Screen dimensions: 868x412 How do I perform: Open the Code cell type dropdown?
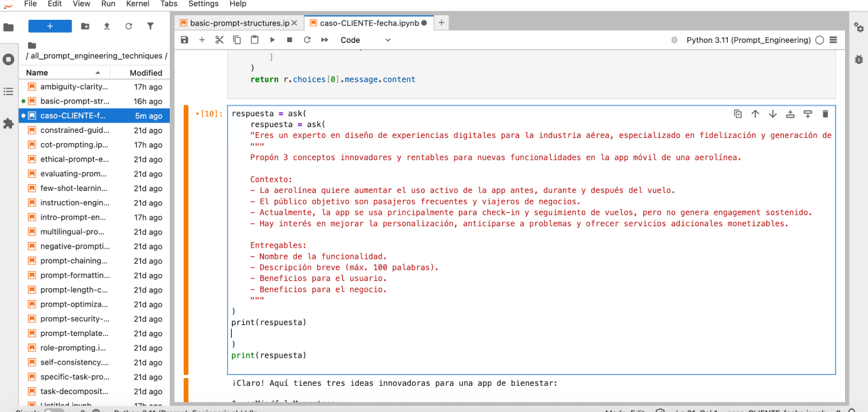click(365, 40)
